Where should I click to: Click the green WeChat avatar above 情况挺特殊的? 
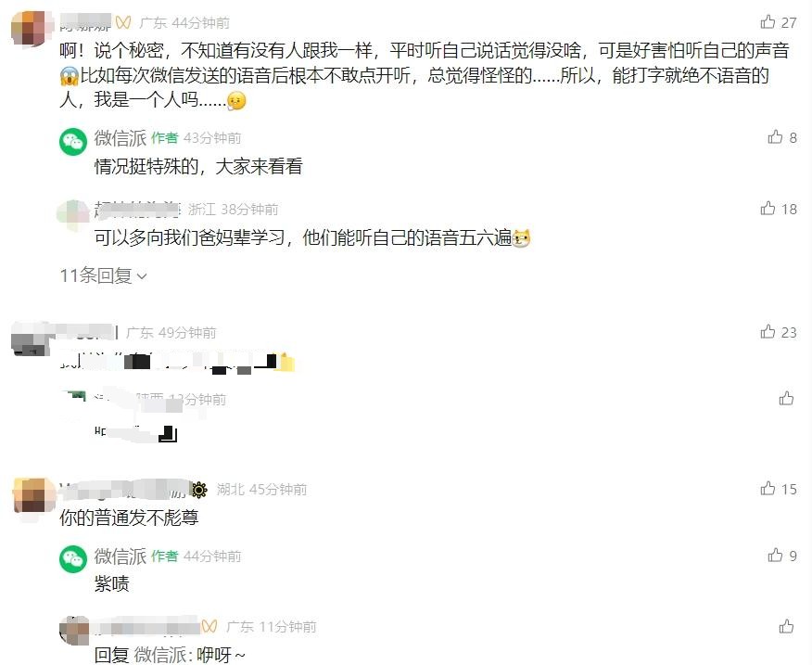click(73, 142)
